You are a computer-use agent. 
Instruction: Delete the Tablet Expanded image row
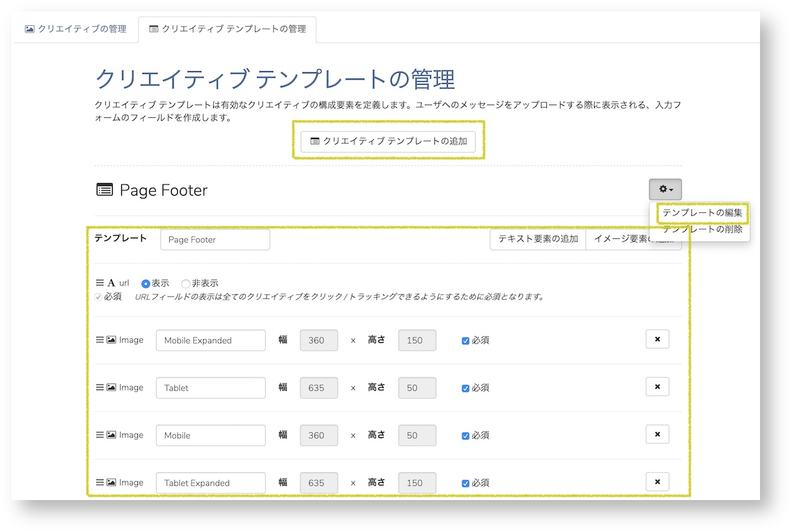tap(657, 481)
